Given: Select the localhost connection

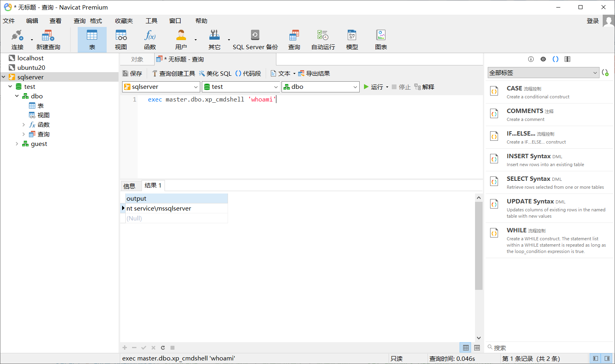Looking at the screenshot, I should click(x=30, y=58).
